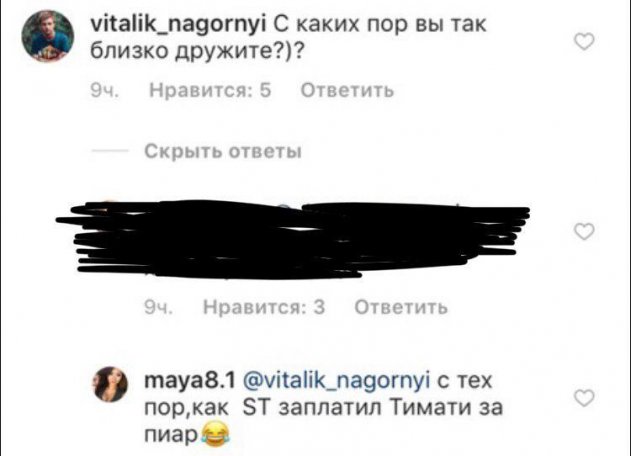Like vitalik_nagornyi's comment with the heart
Image resolution: width=631 pixels, height=456 pixels.
584,42
